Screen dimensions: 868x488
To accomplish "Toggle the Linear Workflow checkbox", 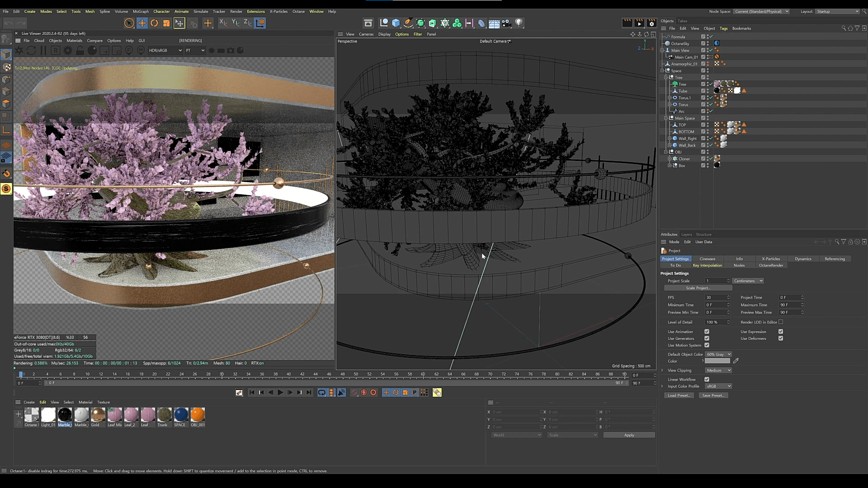I will pyautogui.click(x=707, y=380).
